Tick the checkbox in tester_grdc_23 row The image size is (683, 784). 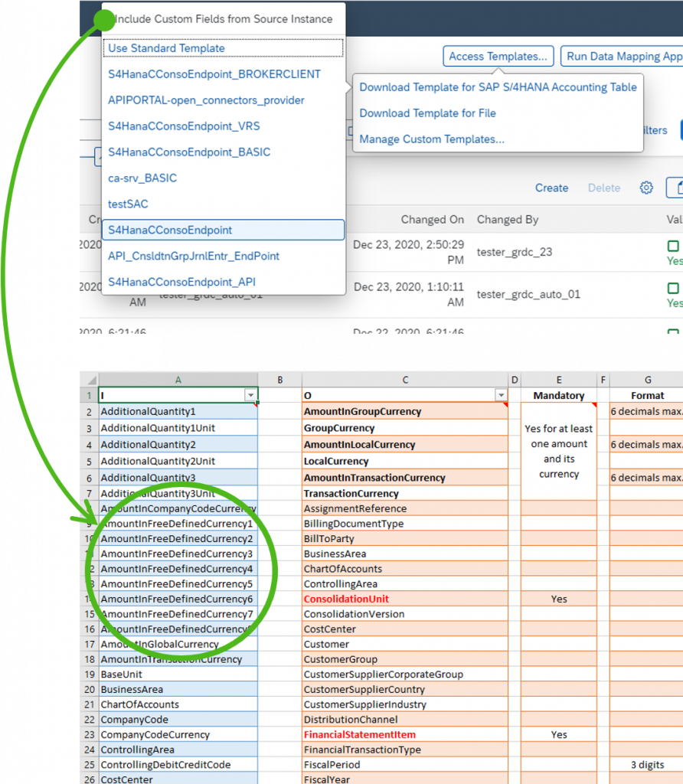[673, 246]
